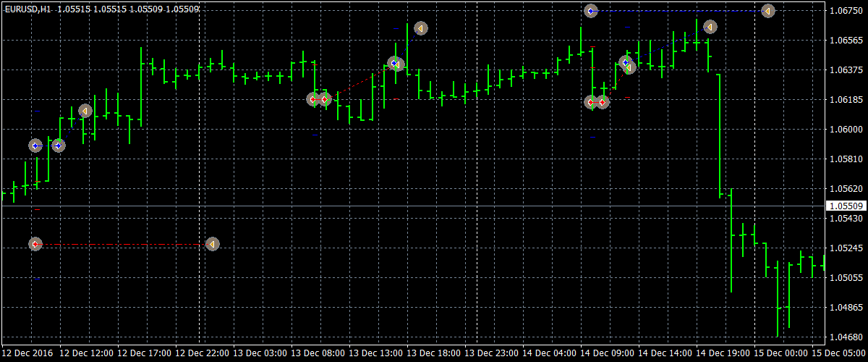This screenshot has width=868, height=362.
Task: Click the 12 Dec 22:00 time label
Action: click(x=202, y=353)
